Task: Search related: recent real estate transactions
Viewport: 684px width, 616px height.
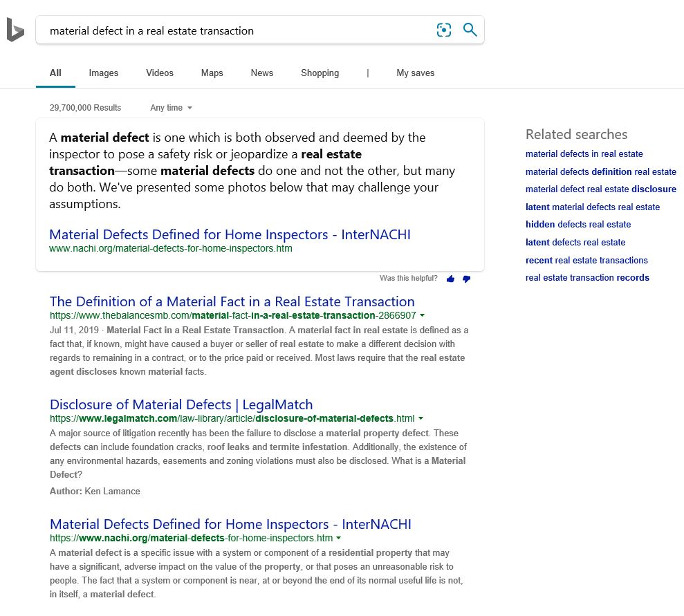Action: pos(586,260)
